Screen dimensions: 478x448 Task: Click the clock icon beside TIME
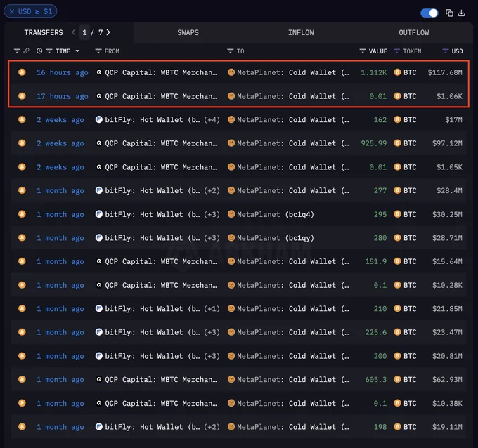(x=39, y=51)
